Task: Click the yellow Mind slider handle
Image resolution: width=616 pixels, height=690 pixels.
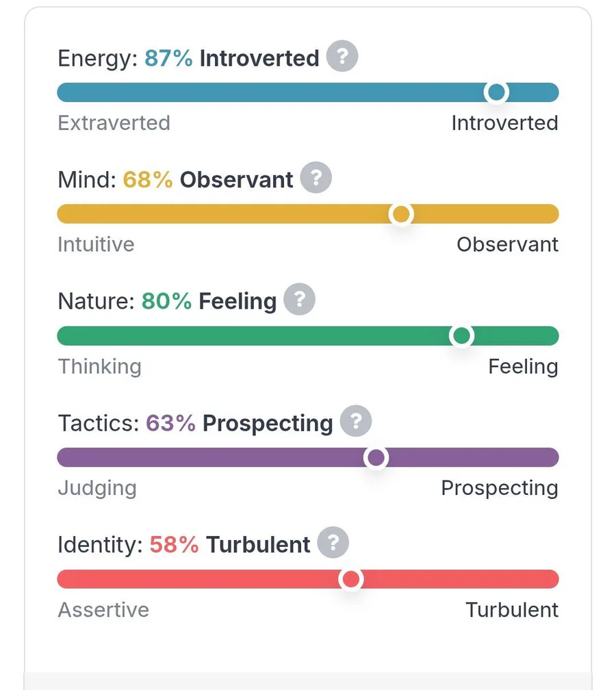Action: click(401, 214)
